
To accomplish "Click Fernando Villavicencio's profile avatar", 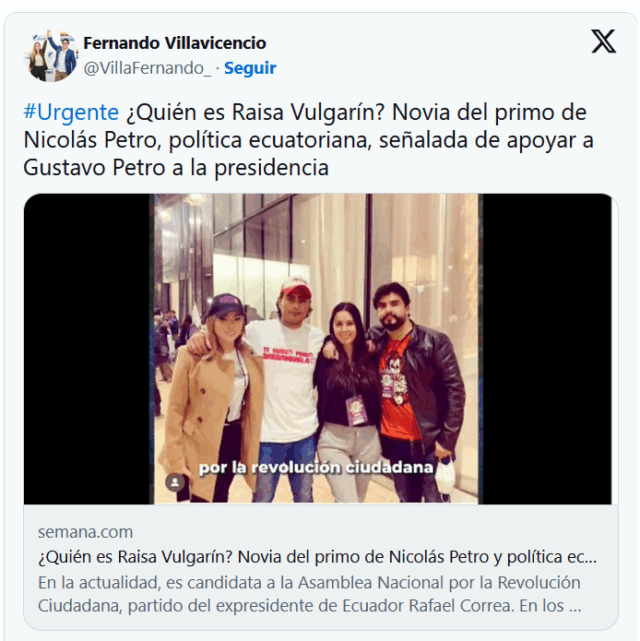I will 51,55.
